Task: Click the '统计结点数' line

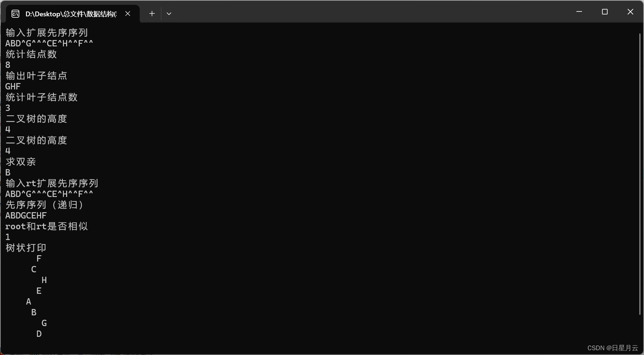Action: [x=31, y=54]
